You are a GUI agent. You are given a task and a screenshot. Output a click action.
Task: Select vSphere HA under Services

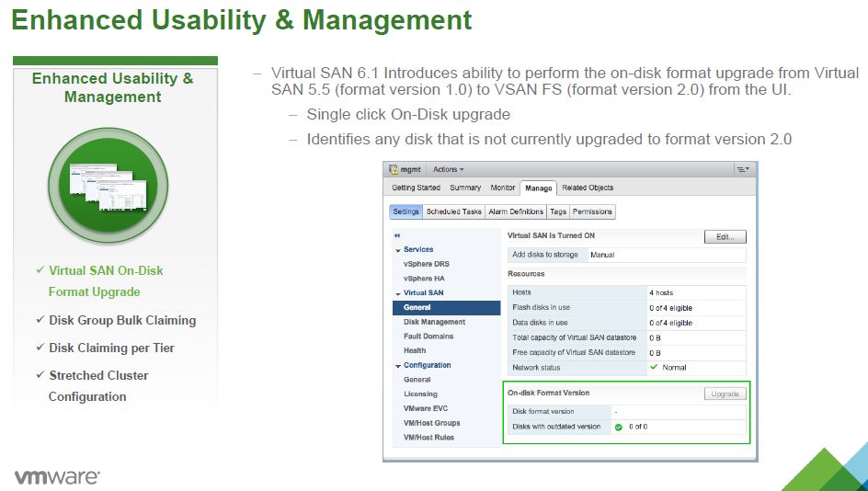[423, 279]
